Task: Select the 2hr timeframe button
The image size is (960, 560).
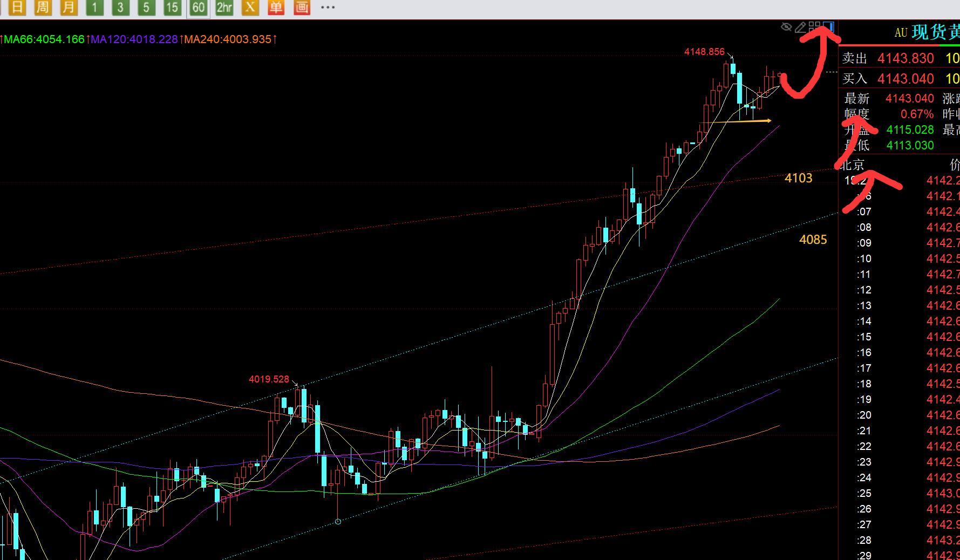Action: coord(224,7)
